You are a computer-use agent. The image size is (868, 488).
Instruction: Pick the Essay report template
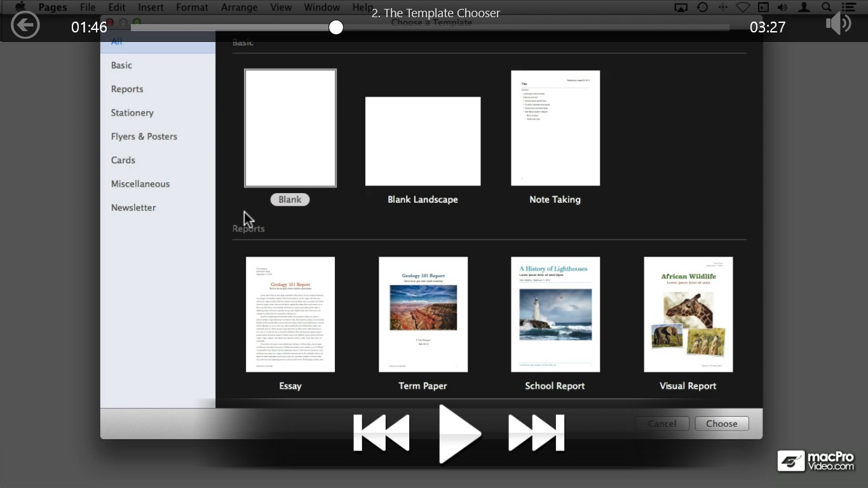[x=290, y=315]
